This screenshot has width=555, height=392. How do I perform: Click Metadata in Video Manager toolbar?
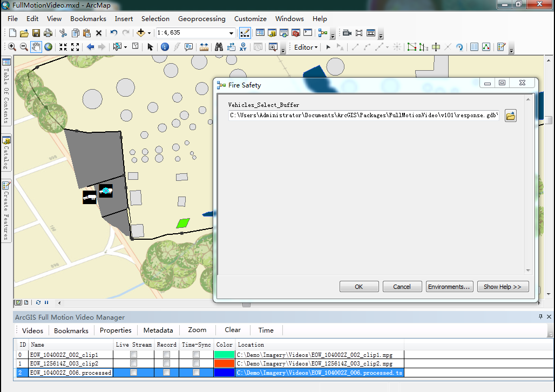pos(158,330)
